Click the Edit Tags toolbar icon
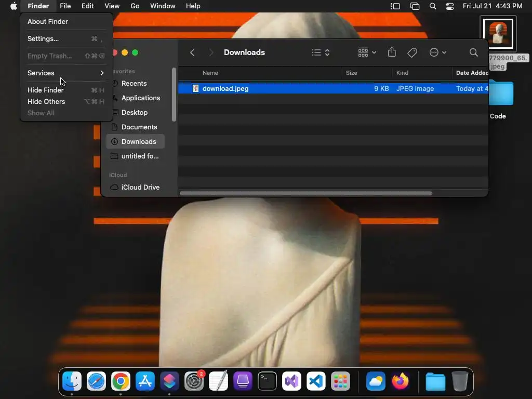Viewport: 532px width, 399px height. coord(412,52)
